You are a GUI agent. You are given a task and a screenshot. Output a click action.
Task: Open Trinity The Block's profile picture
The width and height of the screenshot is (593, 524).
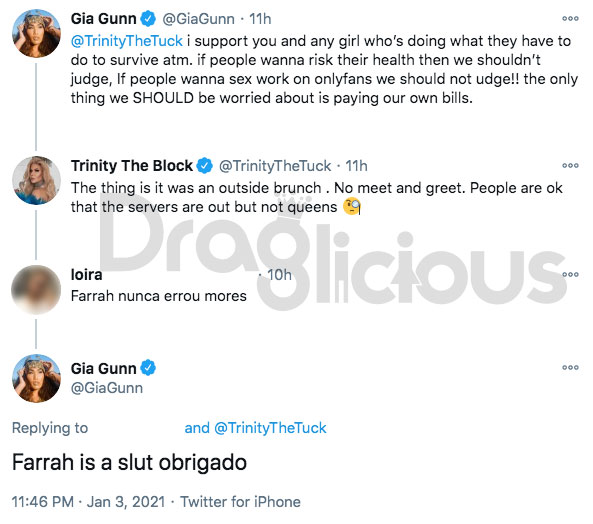point(36,180)
